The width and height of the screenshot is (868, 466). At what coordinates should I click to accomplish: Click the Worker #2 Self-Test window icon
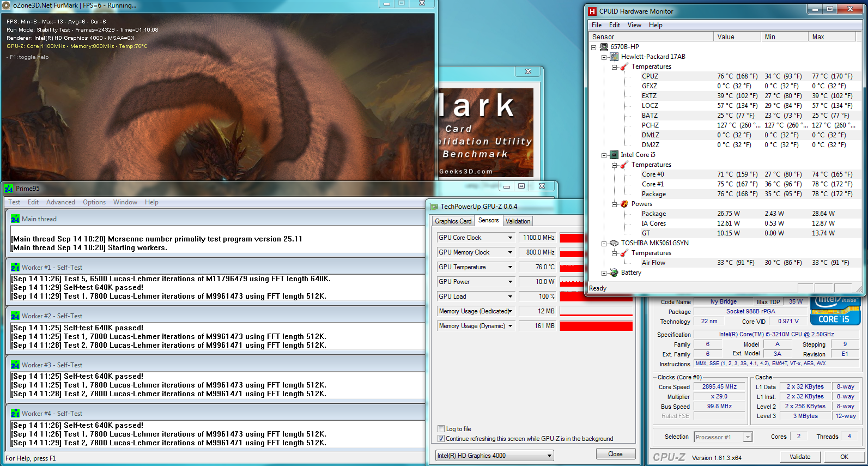15,316
